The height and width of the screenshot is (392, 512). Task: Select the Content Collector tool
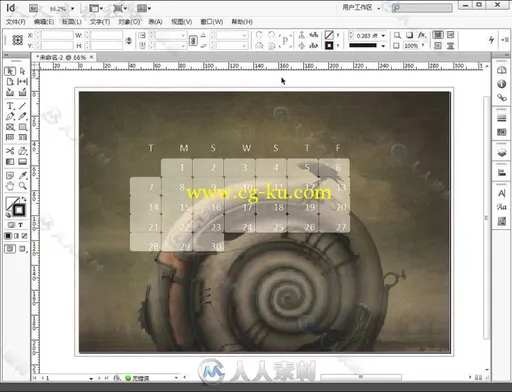point(10,92)
